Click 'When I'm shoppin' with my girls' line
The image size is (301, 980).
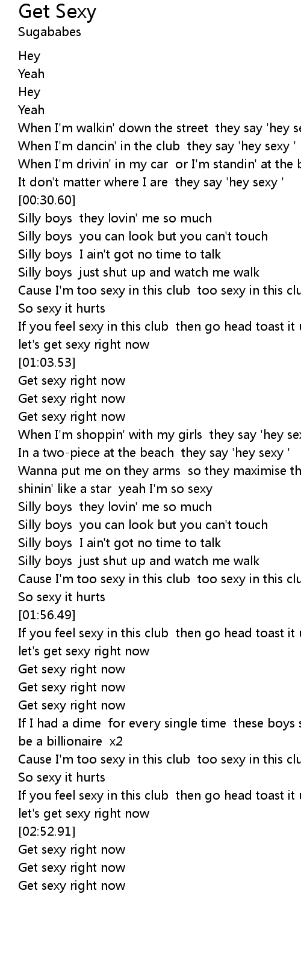tap(160, 435)
